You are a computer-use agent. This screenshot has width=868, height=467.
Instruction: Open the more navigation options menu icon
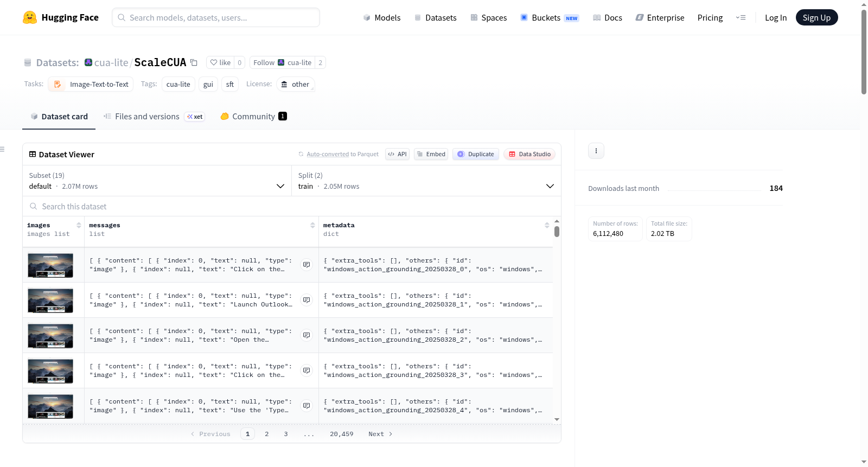point(741,17)
